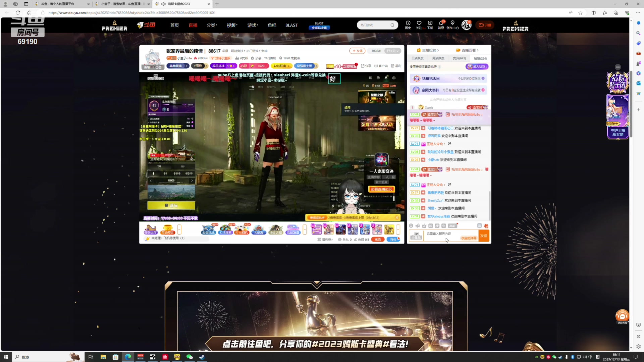The image size is (644, 362).
Task: Click the chat message input field
Action: pos(450,236)
